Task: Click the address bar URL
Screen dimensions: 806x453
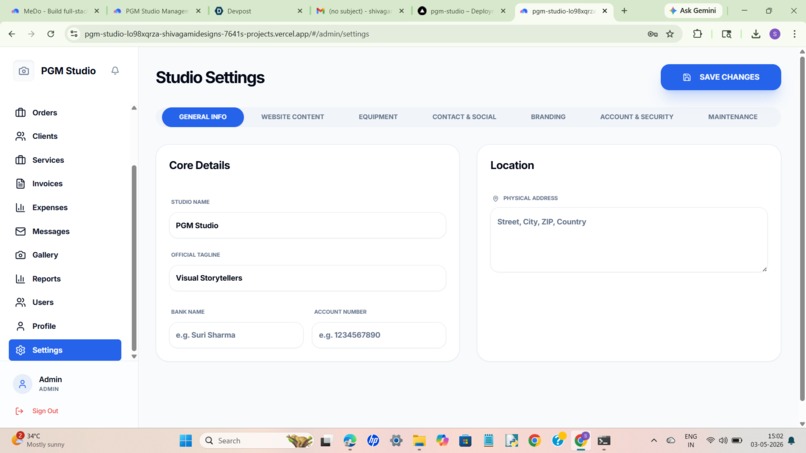Action: 227,34
